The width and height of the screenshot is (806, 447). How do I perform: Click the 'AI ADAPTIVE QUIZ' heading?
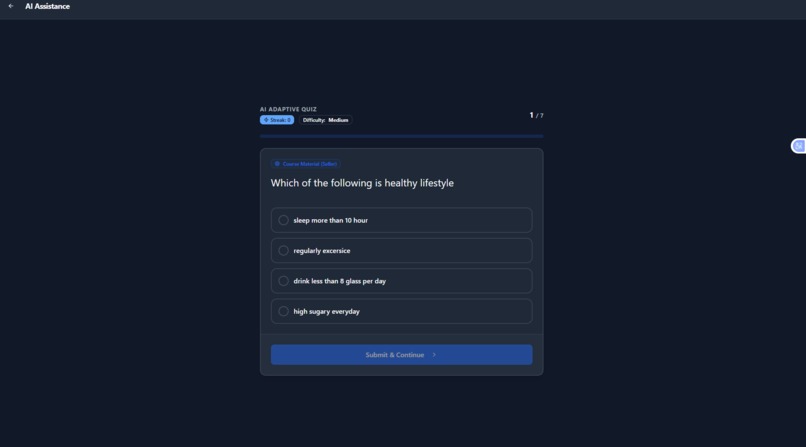click(x=288, y=109)
